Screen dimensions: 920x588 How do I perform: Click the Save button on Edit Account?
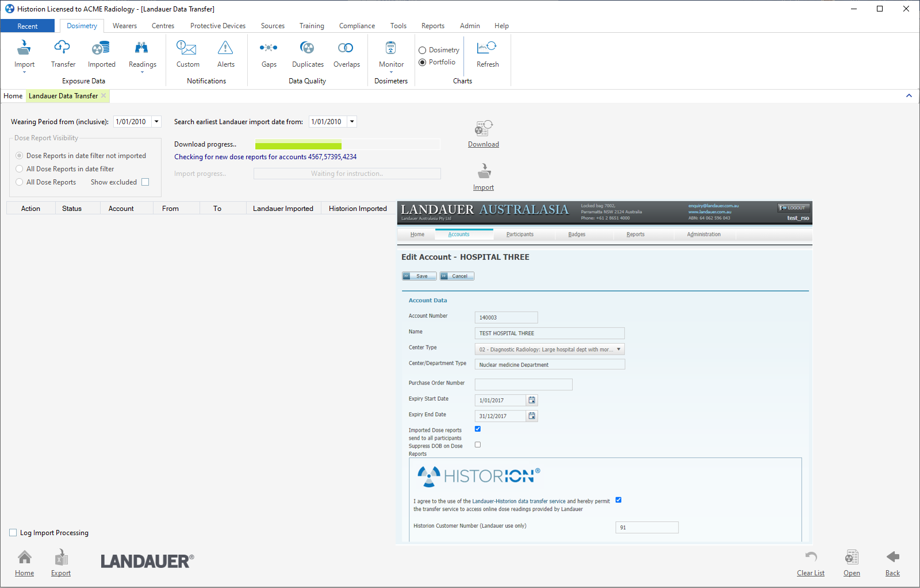click(419, 276)
